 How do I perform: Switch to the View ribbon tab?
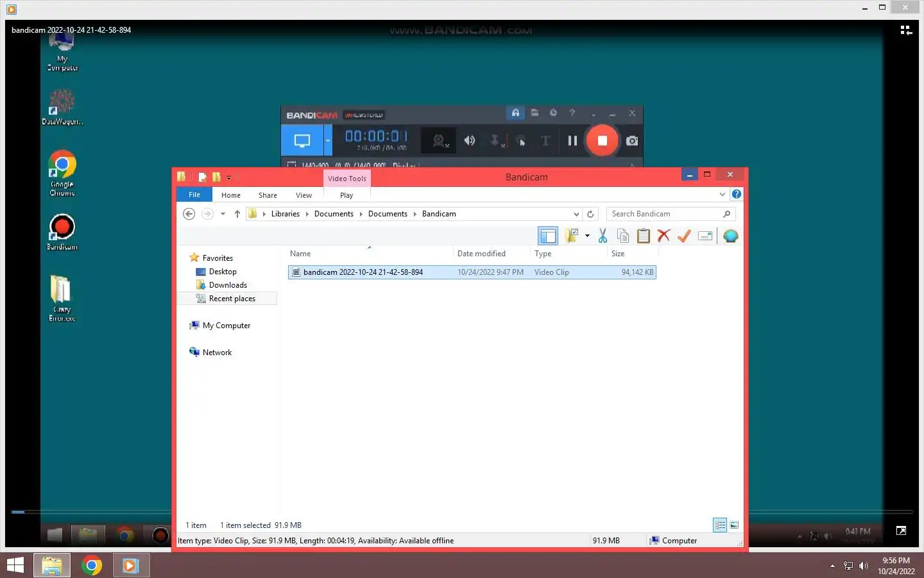point(304,195)
